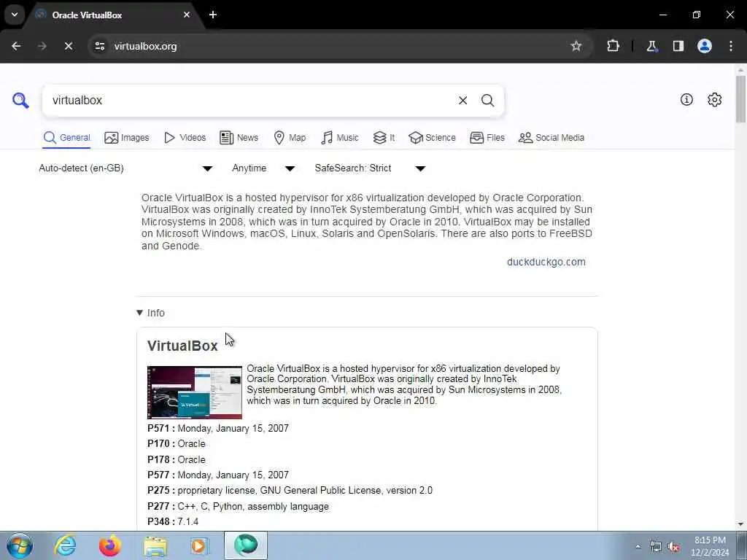Click the muted volume tray icon
The width and height of the screenshot is (747, 560).
pyautogui.click(x=673, y=547)
